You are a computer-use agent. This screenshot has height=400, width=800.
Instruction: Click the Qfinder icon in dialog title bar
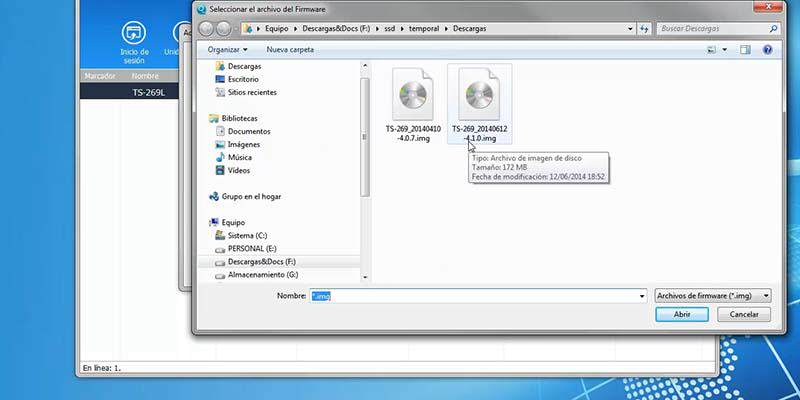201,9
